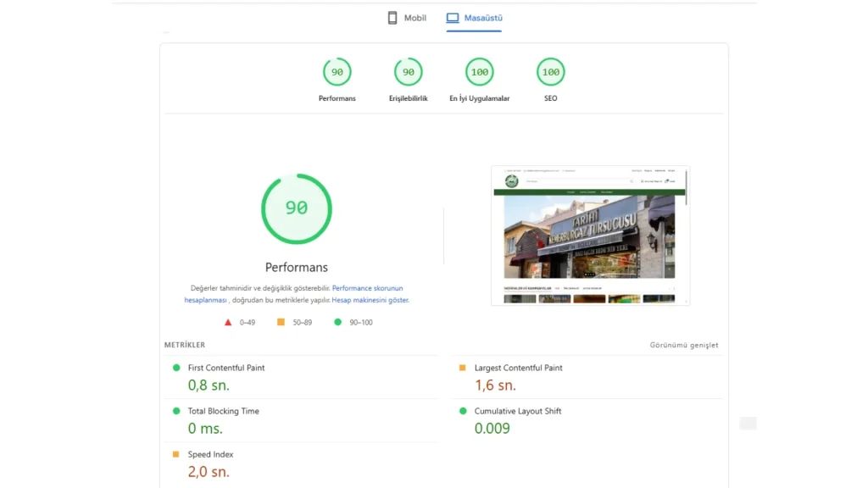Click the orange square 50–89 legend icon
Screen dimensions: 868x488
tap(281, 322)
